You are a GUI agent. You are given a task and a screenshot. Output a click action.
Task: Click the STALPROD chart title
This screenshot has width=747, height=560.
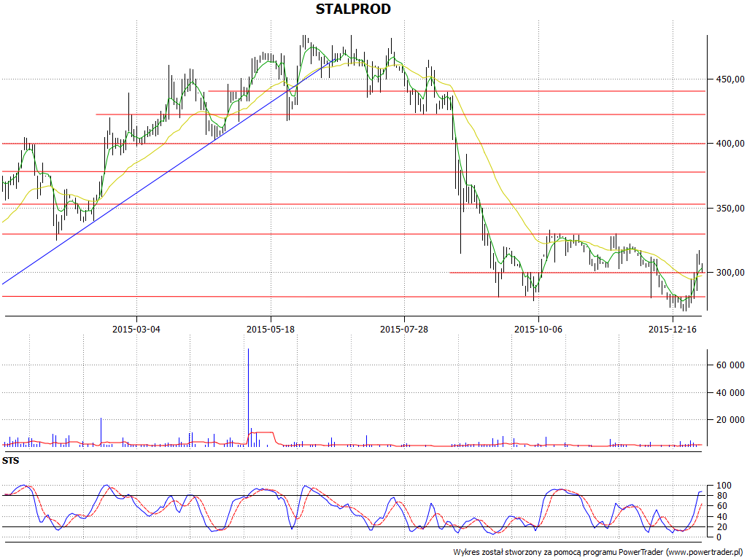click(x=353, y=9)
